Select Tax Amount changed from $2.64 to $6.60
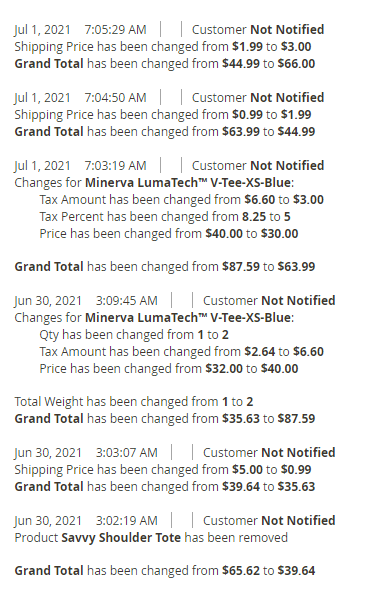383x603 pixels. tap(182, 351)
